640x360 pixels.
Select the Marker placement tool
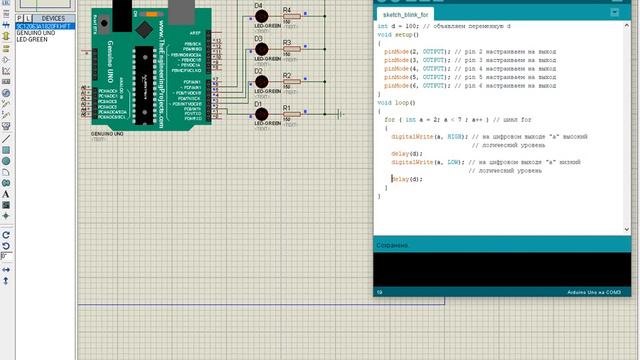click(x=6, y=216)
